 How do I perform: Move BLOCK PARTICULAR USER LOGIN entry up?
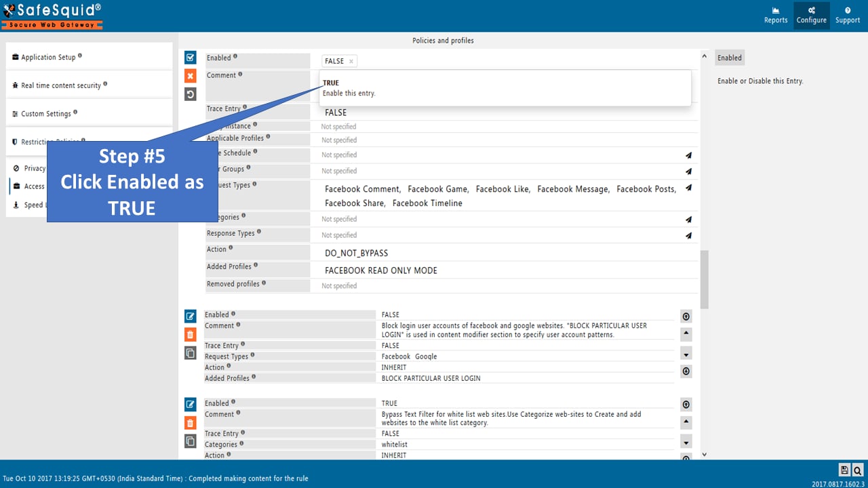pyautogui.click(x=686, y=334)
